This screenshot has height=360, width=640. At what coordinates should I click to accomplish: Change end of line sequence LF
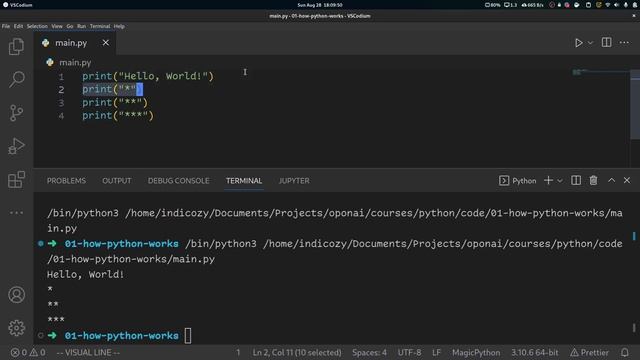[436, 353]
